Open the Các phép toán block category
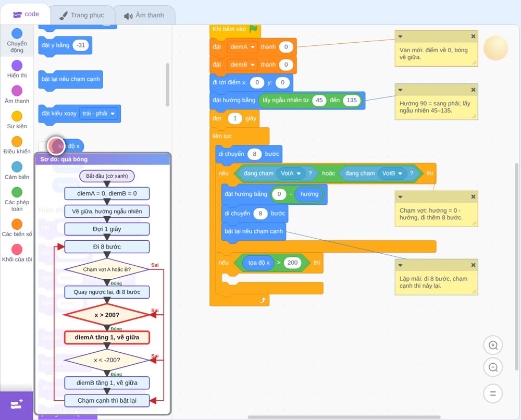This screenshot has height=420, width=521. (17, 200)
